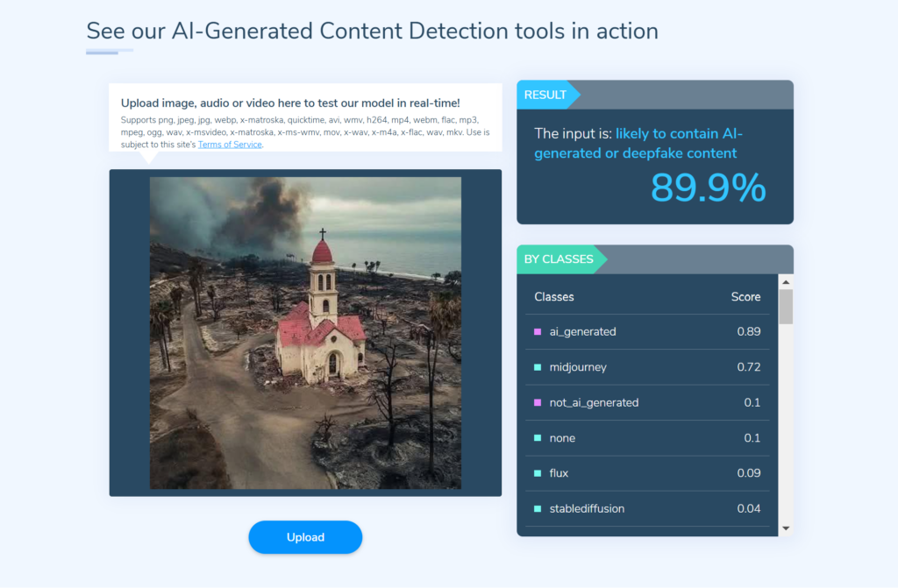Click the pink swatch beside not_ai_generated
The width and height of the screenshot is (898, 588).
(x=538, y=402)
